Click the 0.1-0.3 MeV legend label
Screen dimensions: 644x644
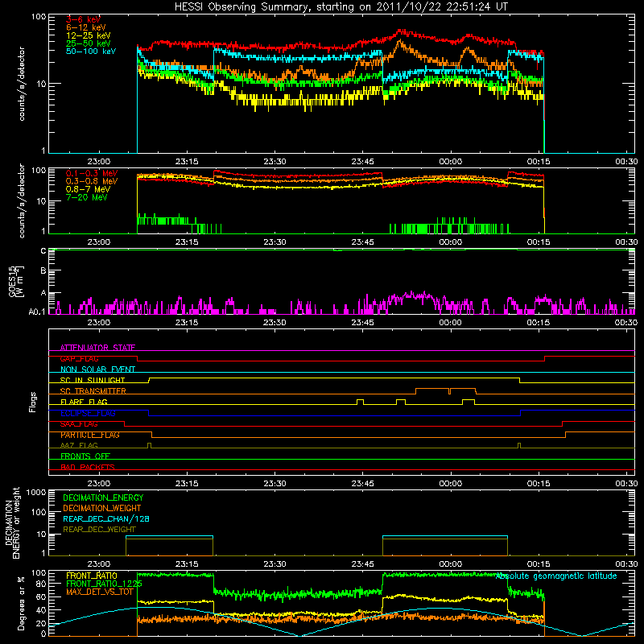(92, 173)
